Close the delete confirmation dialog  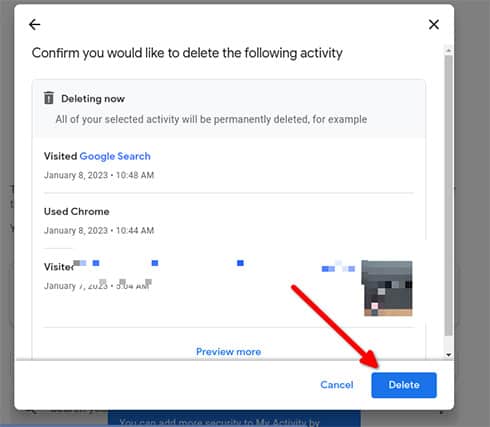click(x=434, y=24)
